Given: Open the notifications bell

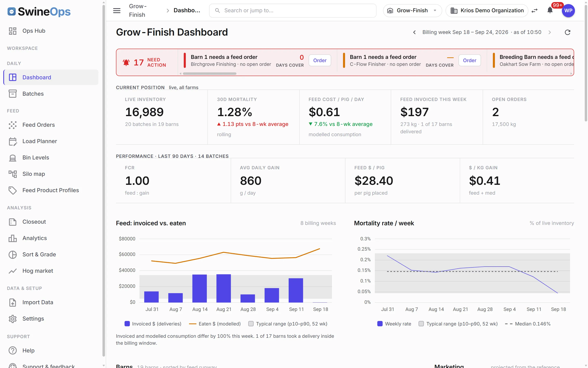Looking at the screenshot, I should pyautogui.click(x=550, y=10).
